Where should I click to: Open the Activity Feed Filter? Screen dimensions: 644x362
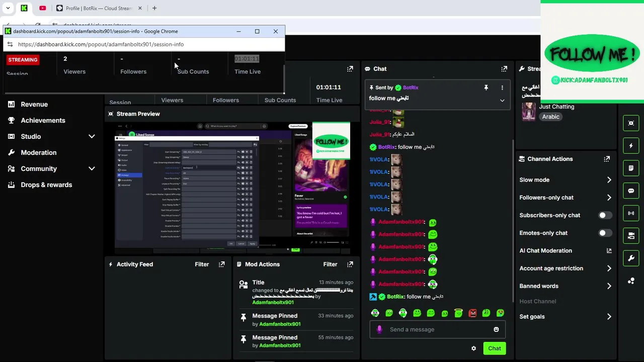pyautogui.click(x=202, y=264)
